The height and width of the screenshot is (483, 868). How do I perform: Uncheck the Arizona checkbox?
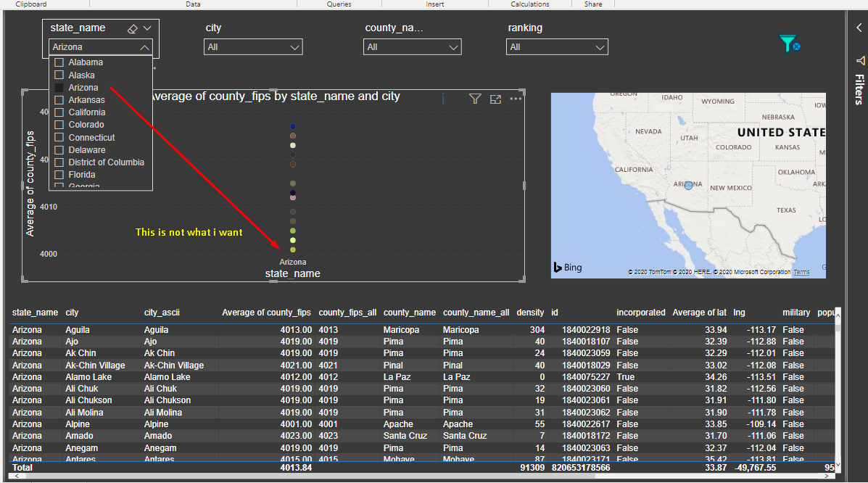point(59,88)
